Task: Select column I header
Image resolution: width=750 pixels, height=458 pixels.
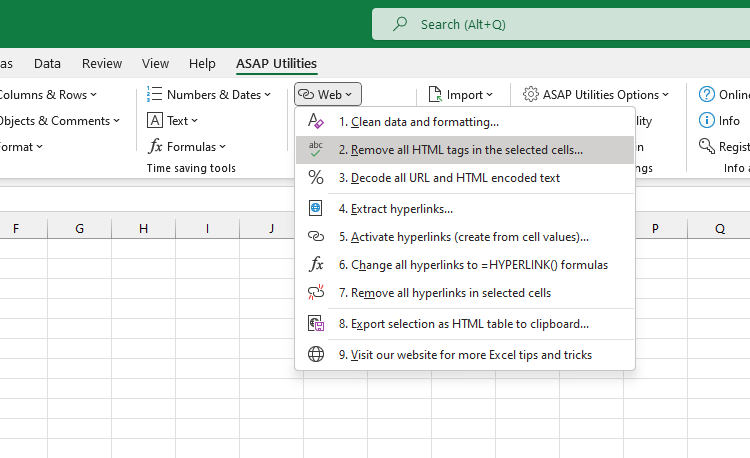Action: click(208, 229)
